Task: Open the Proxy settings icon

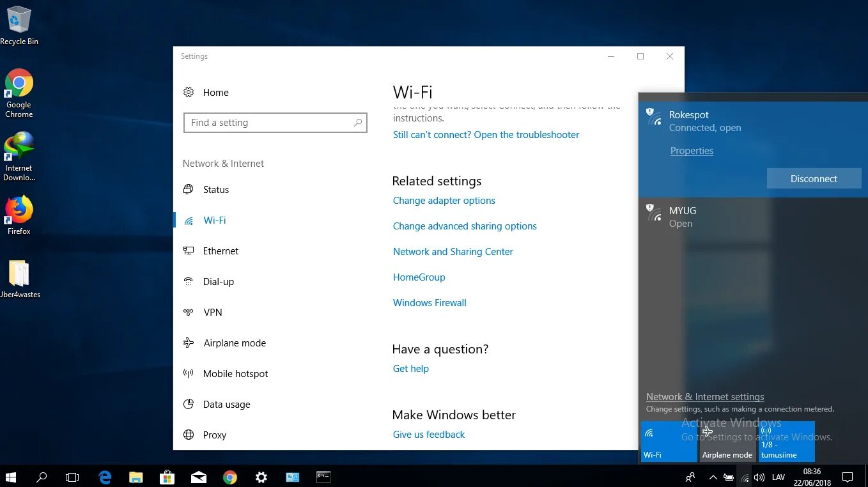Action: [189, 435]
